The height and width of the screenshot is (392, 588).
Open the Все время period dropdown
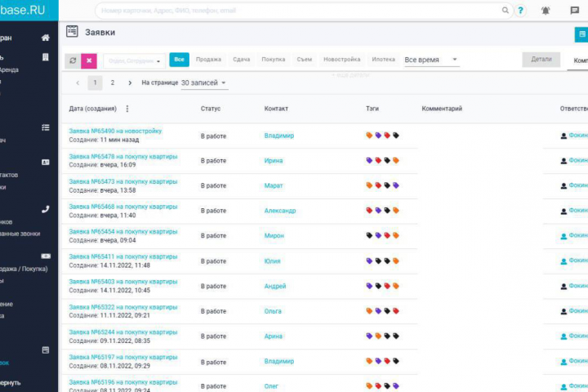click(x=432, y=60)
